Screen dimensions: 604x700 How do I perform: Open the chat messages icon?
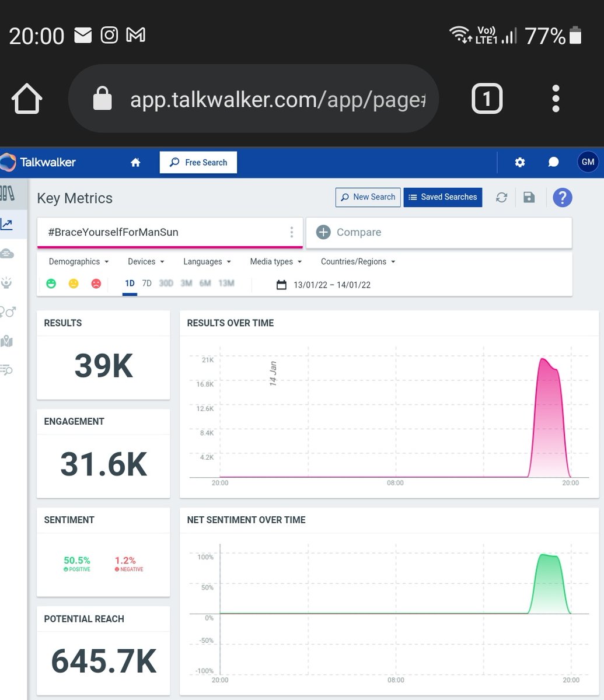(x=554, y=163)
